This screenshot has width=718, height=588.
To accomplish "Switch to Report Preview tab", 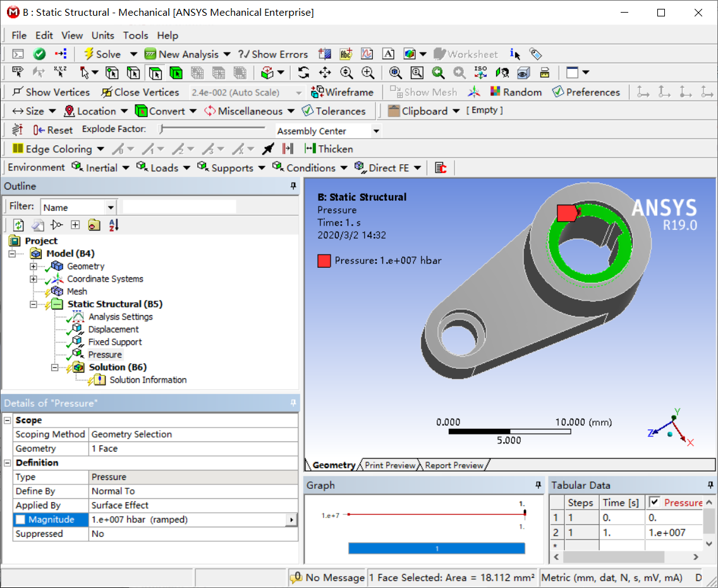I will pos(454,465).
